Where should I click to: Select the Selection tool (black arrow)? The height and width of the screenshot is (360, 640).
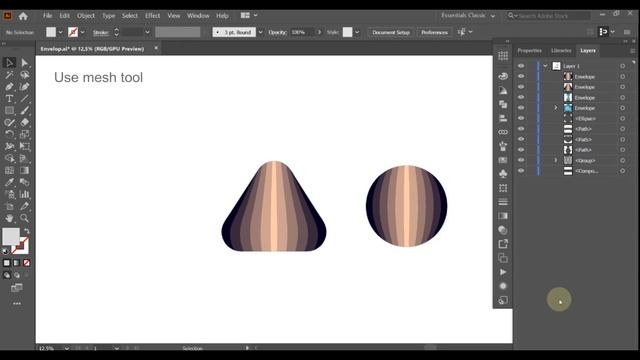click(x=9, y=62)
